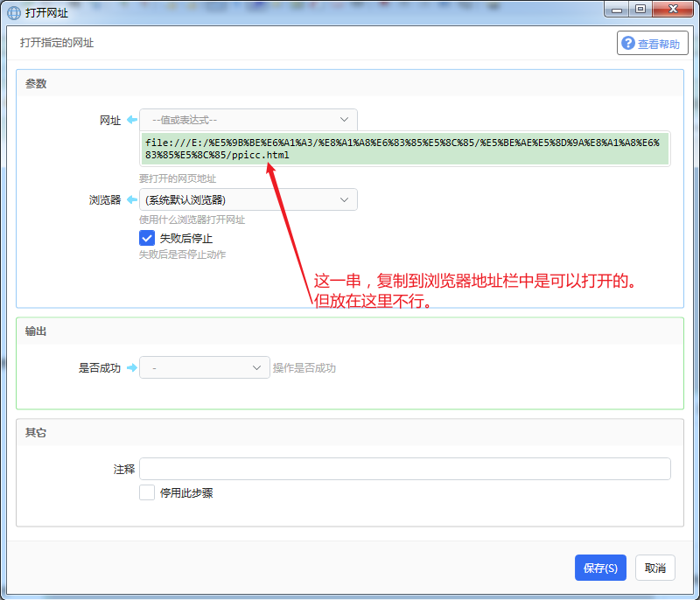Maximize the 打开网址 window
This screenshot has width=700, height=600.
coord(640,9)
